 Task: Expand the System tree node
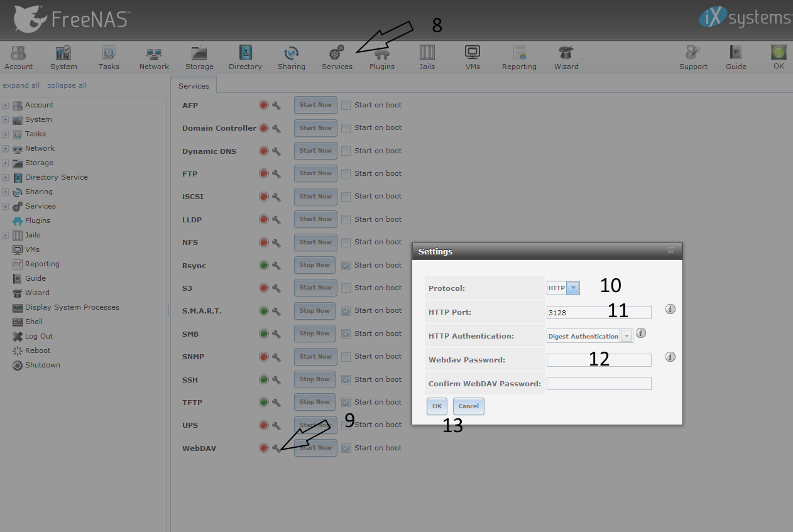tap(5, 119)
